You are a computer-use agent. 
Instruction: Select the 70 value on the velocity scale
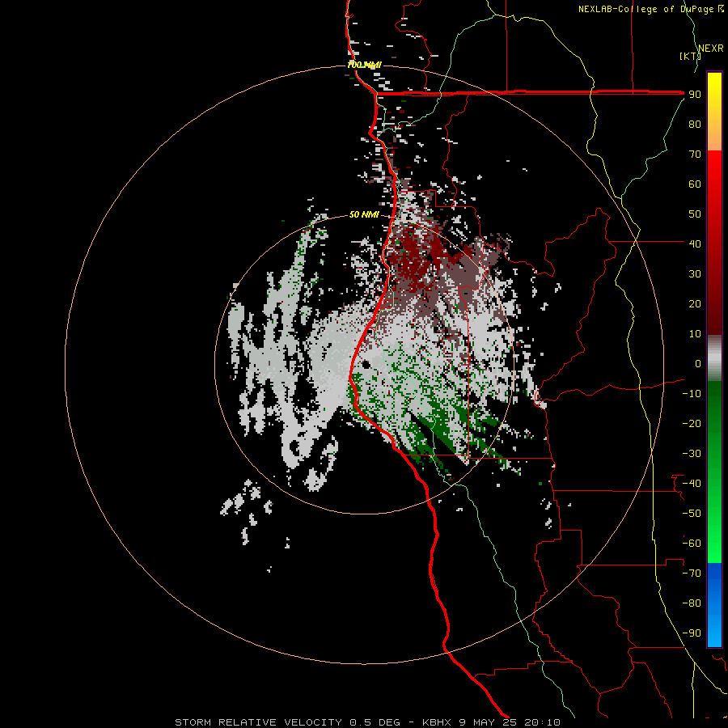695,154
